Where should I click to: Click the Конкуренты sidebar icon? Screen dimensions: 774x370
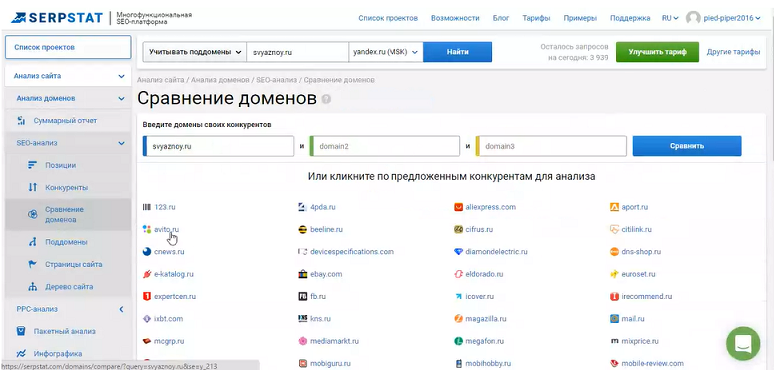pos(33,187)
